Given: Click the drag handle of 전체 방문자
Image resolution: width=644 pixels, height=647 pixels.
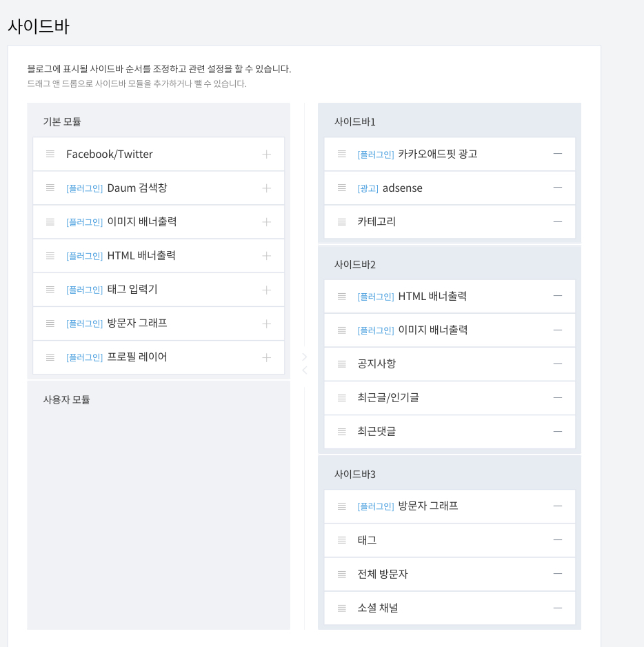Looking at the screenshot, I should tap(341, 574).
